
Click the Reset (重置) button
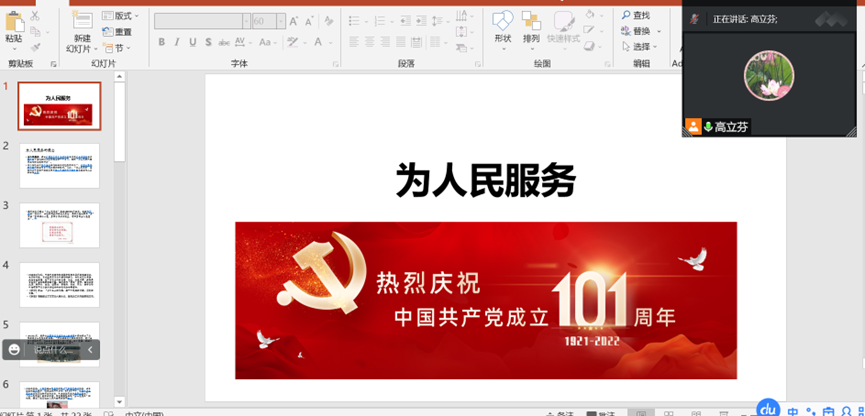coord(117,32)
